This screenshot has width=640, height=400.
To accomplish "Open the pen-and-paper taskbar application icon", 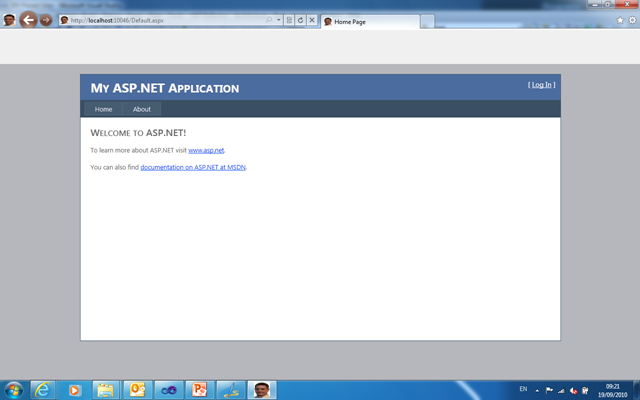I will point(231,390).
